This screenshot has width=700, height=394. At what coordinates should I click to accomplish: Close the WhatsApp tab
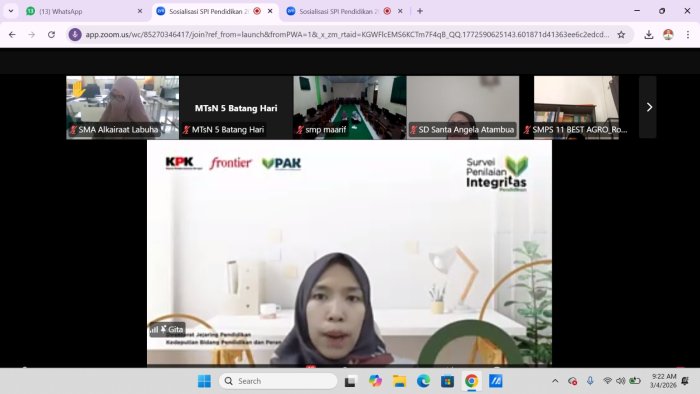point(140,11)
